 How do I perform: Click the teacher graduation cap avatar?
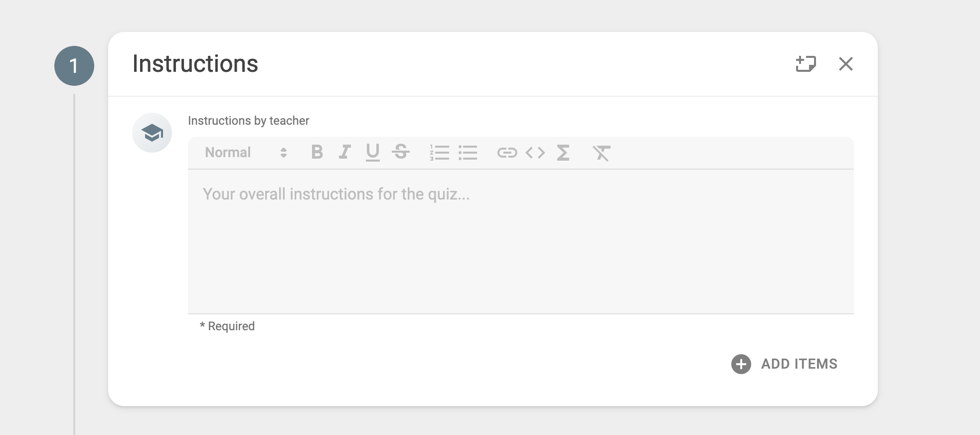[152, 133]
